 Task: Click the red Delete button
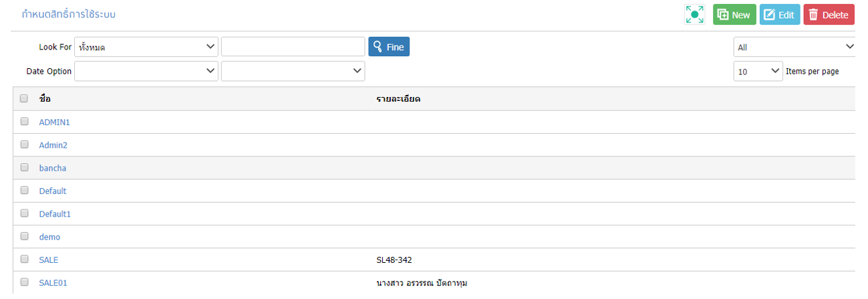click(x=829, y=15)
